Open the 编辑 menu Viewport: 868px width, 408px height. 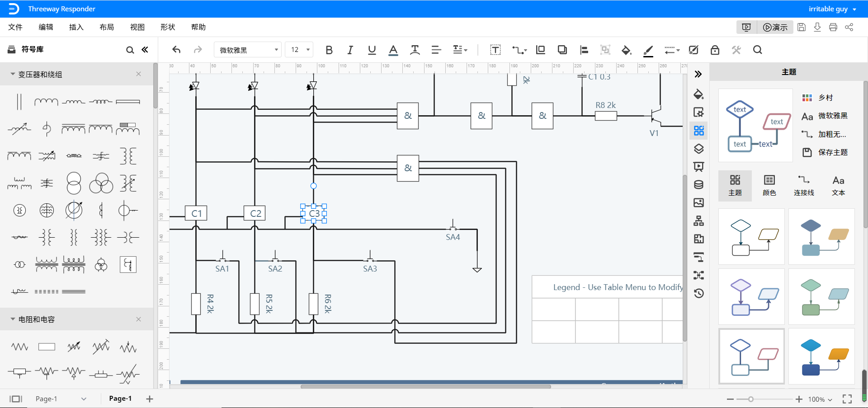click(46, 27)
